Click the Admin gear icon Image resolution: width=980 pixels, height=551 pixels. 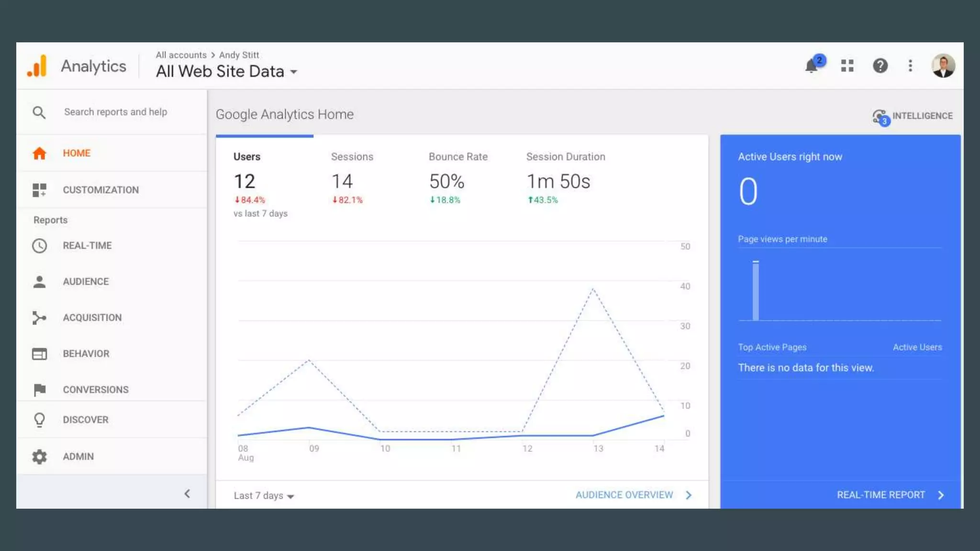point(39,457)
